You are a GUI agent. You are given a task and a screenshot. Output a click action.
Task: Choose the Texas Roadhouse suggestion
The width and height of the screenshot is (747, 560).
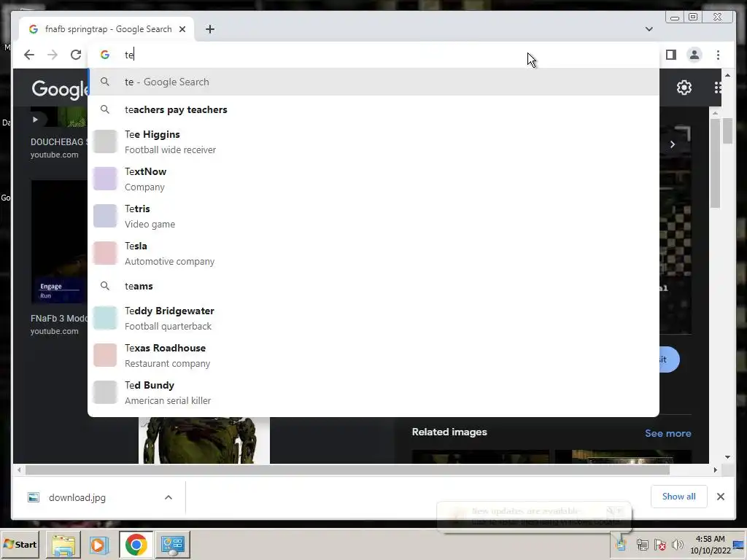point(373,355)
